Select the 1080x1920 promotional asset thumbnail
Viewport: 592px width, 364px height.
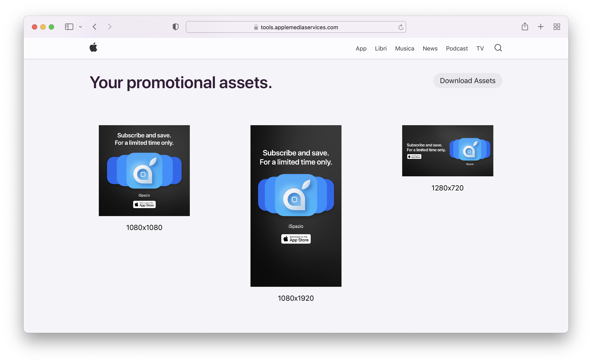coord(296,206)
